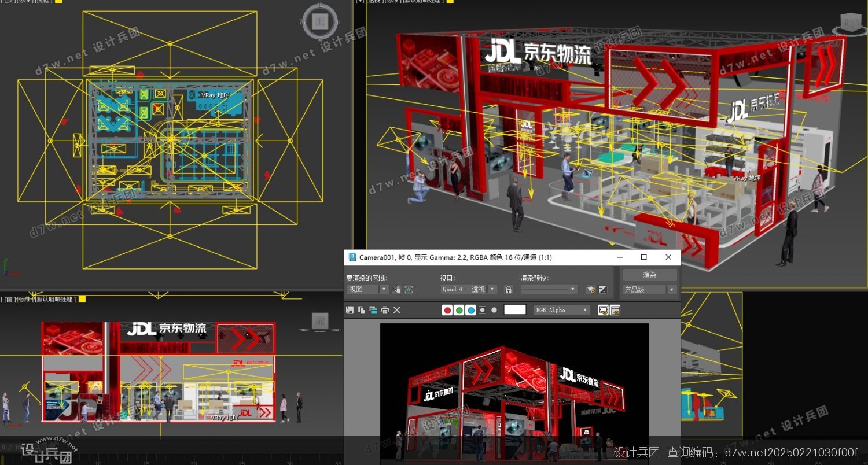This screenshot has height=465, width=868.
Task: Toggle the UI frame display icon
Action: (x=615, y=310)
